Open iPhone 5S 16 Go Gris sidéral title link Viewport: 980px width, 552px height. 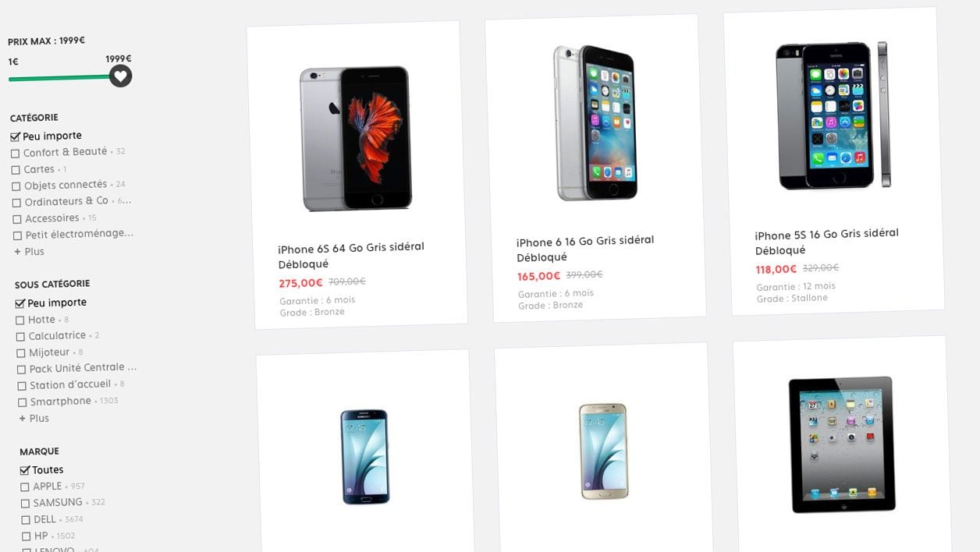(827, 242)
